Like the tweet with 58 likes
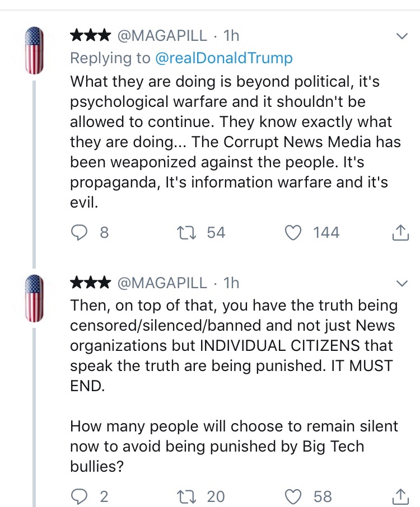420x507 pixels. [294, 496]
